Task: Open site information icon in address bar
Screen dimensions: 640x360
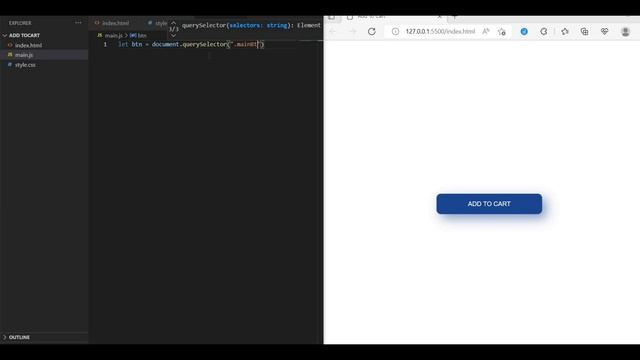Action: pyautogui.click(x=395, y=31)
